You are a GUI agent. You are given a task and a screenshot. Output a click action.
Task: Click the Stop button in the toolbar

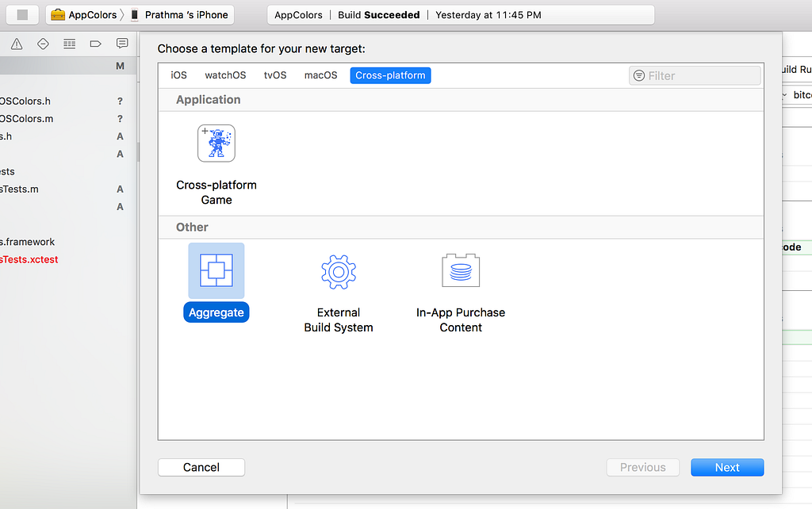point(22,15)
